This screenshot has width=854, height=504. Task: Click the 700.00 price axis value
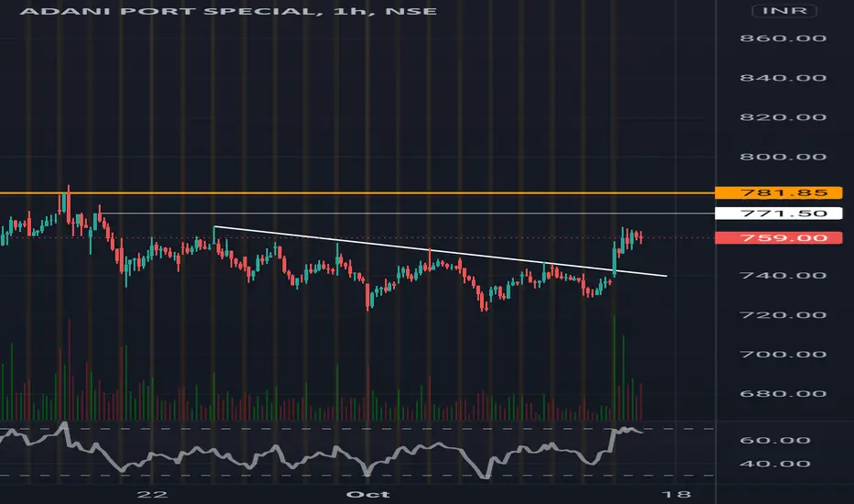pyautogui.click(x=783, y=354)
